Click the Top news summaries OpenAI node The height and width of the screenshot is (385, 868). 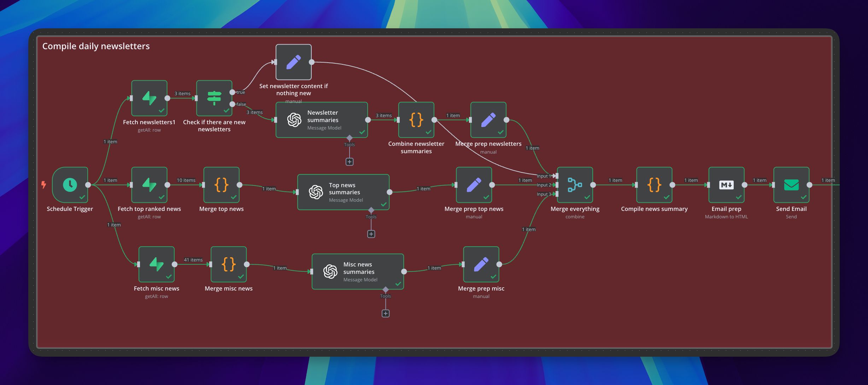pyautogui.click(x=343, y=192)
